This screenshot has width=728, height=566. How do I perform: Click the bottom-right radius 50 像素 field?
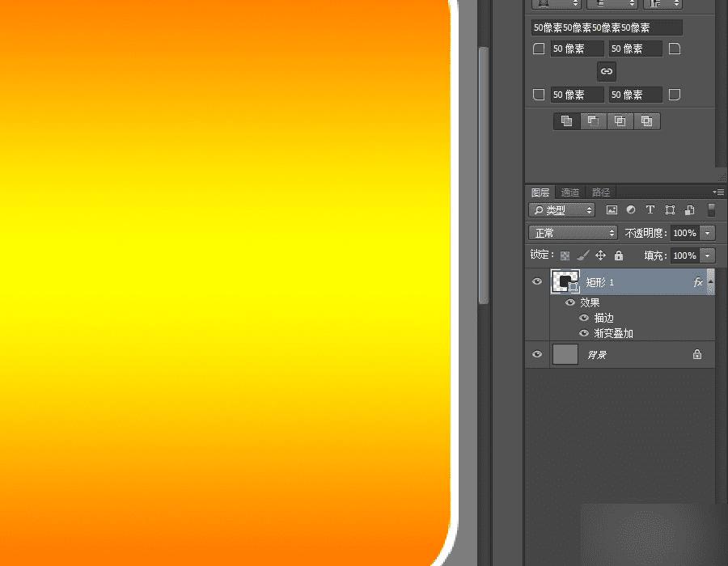click(636, 95)
